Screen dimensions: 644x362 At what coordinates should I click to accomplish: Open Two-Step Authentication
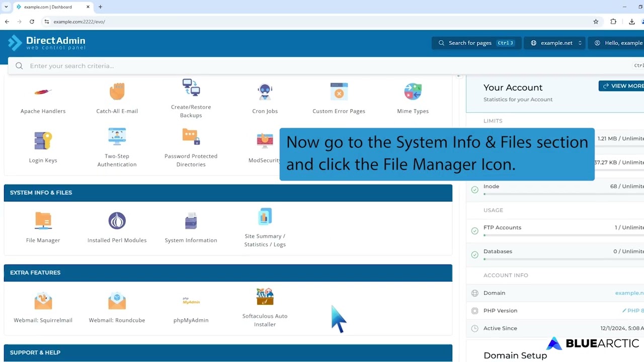117,137
